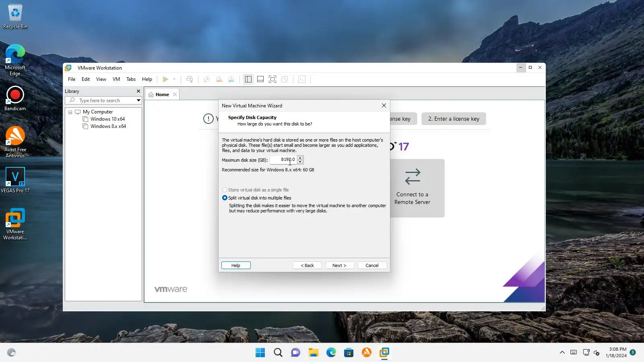Viewport: 644px width, 362px height.
Task: Open the File menu
Action: pyautogui.click(x=72, y=79)
